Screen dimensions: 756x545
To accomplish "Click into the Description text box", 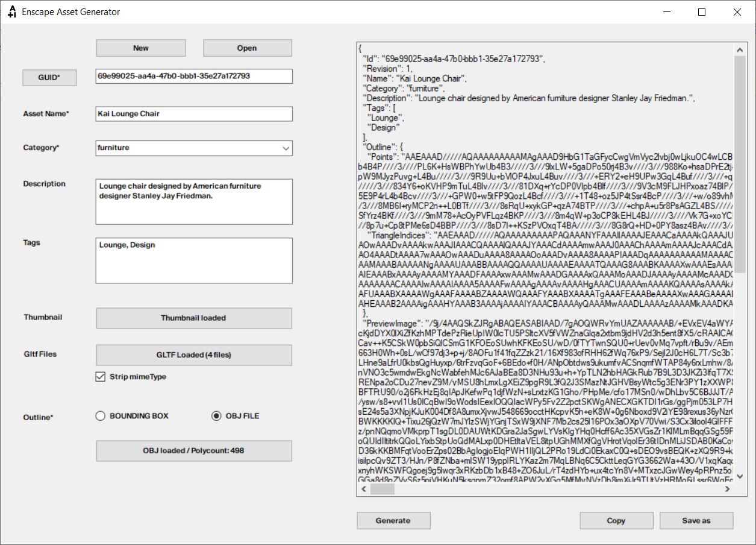I will coord(194,201).
